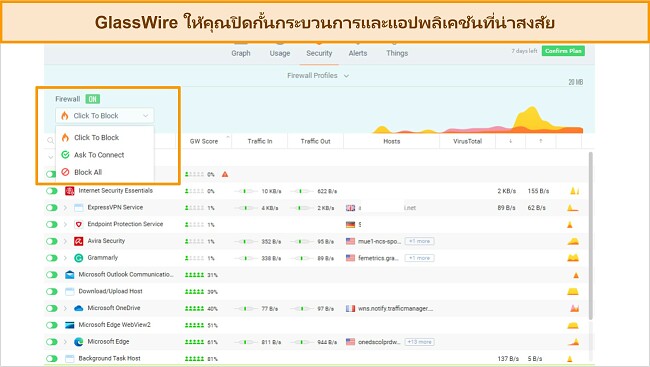Expand the Microsoft Edge row
Image resolution: width=650 pixels, height=367 pixels.
click(65, 342)
